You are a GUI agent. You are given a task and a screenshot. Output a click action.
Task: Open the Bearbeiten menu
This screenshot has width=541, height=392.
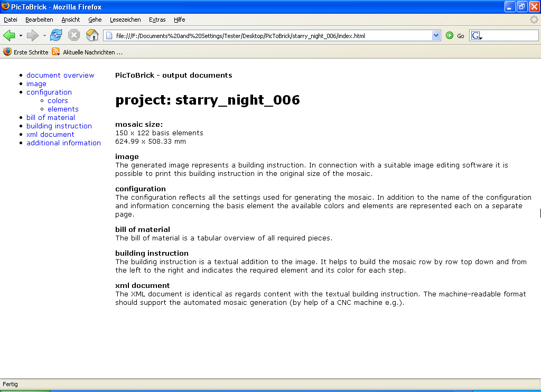(x=39, y=20)
